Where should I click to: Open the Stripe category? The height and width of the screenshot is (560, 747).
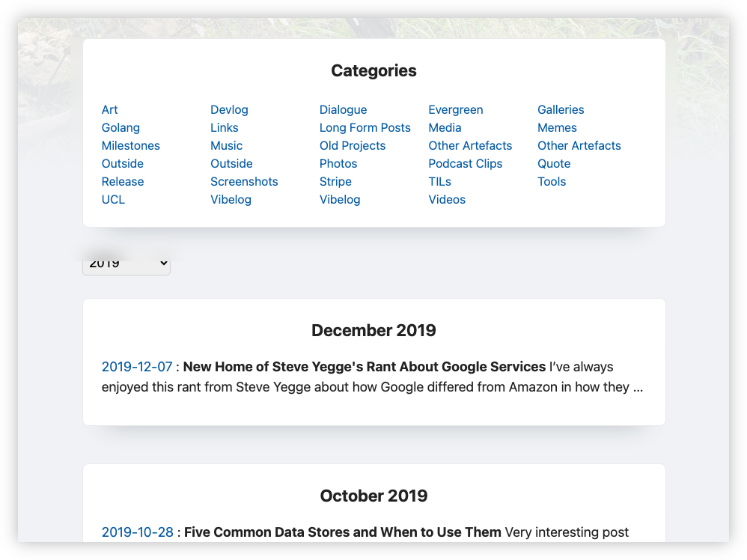click(x=335, y=182)
